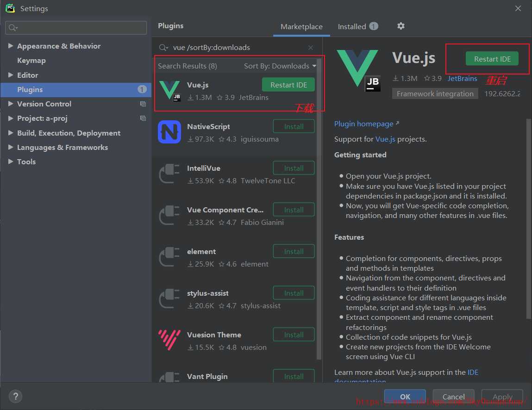Click the Cancel button

[x=453, y=397]
